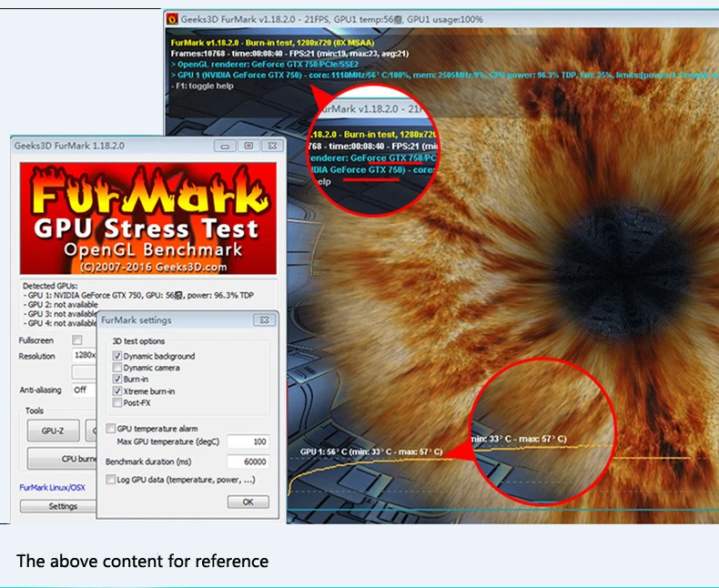Image resolution: width=719 pixels, height=588 pixels.
Task: Close the FurMark settings dialog
Action: [x=265, y=320]
